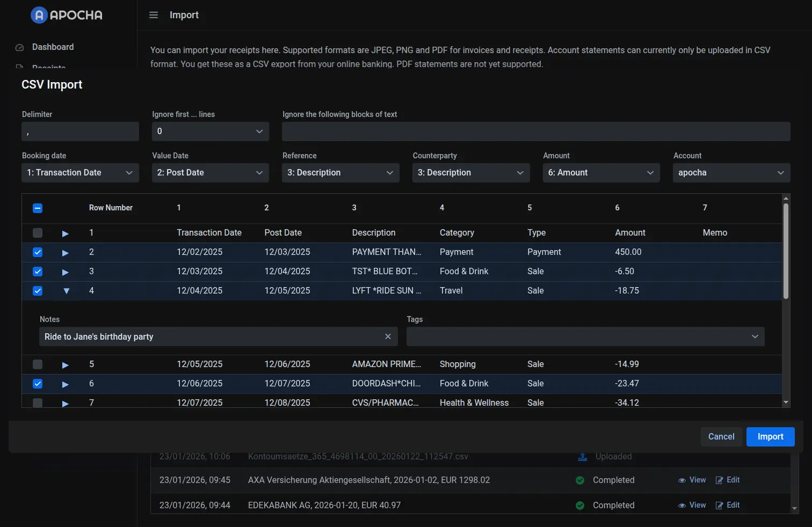Screen dimensions: 812x527
Task: Click upload icon next to Uploaded status
Action: pos(582,457)
